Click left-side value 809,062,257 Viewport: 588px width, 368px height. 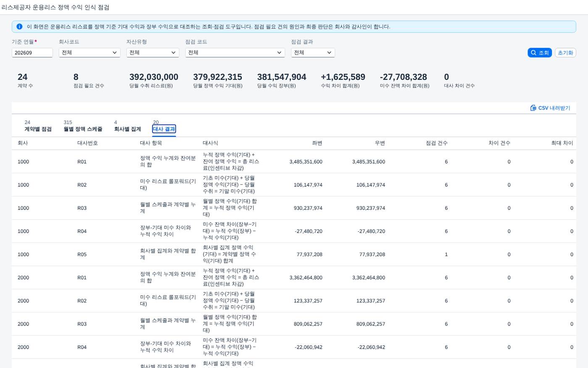(x=308, y=323)
